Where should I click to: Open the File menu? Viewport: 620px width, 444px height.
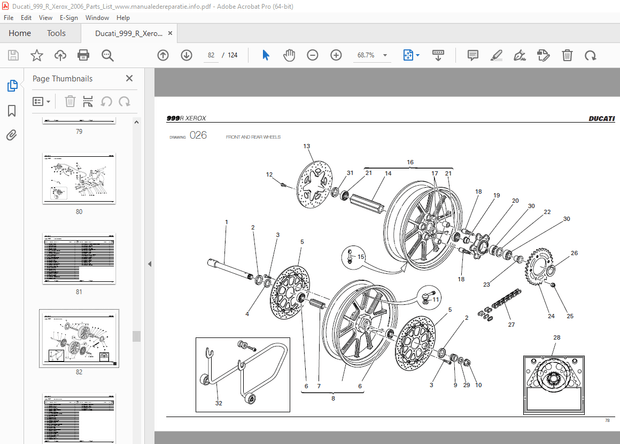[x=8, y=18]
